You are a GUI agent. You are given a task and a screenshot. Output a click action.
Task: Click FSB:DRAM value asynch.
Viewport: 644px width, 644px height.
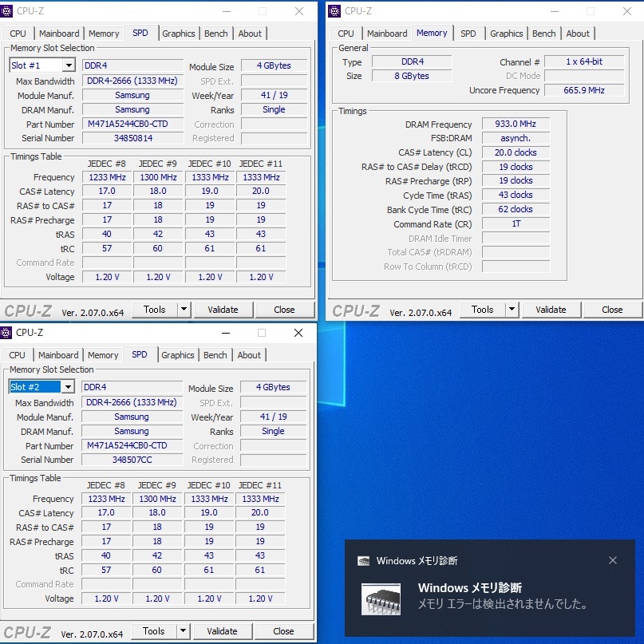click(516, 138)
